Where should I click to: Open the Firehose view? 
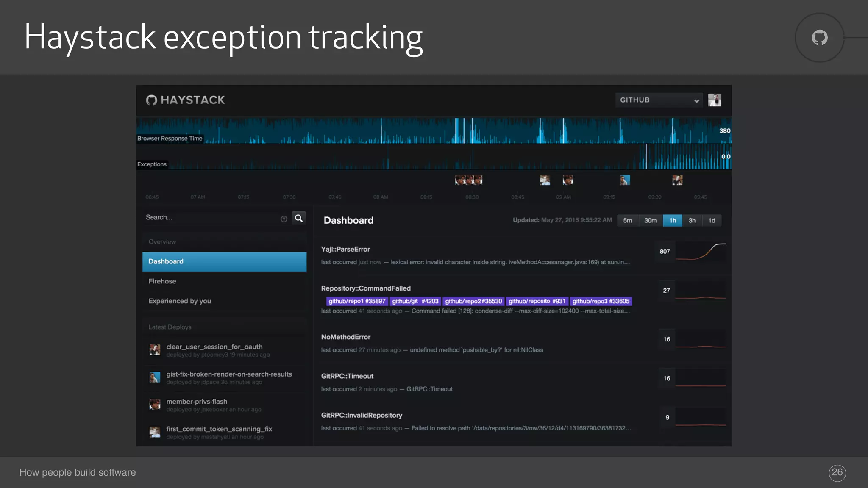tap(162, 281)
